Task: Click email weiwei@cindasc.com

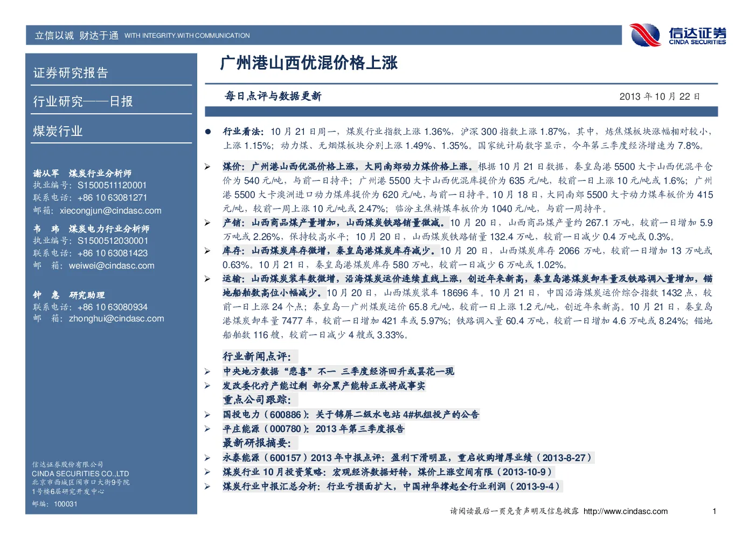Action: pos(112,265)
